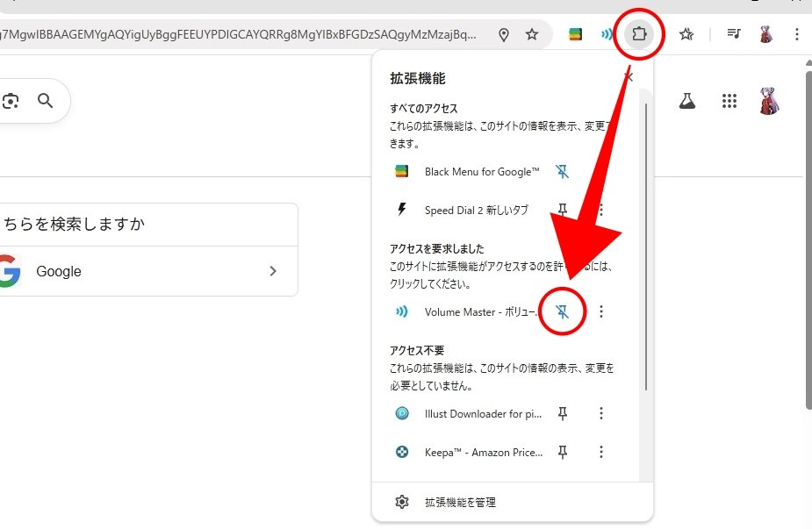Screen dimensions: 812x529
Task: Pin Speed Dial 2 to the toolbar
Action: [563, 210]
